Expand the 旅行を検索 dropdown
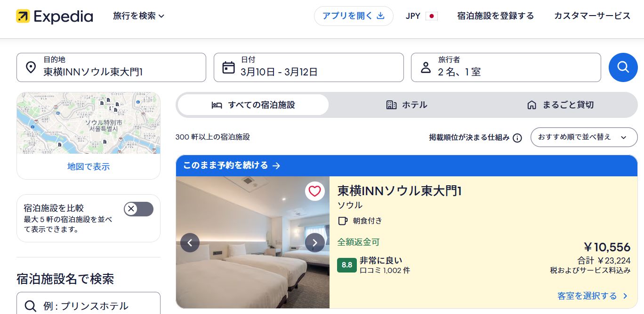Image resolution: width=644 pixels, height=314 pixels. coord(138,16)
